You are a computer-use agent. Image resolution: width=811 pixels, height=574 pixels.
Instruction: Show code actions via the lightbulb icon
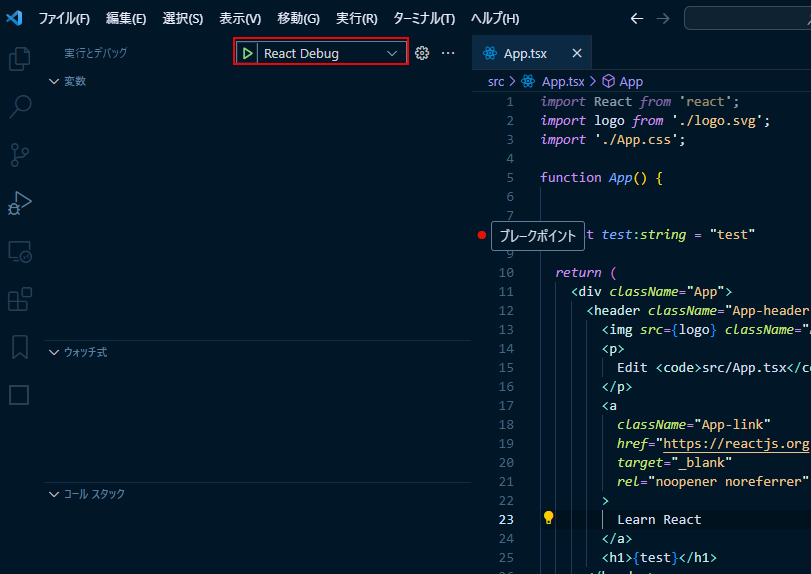point(548,517)
